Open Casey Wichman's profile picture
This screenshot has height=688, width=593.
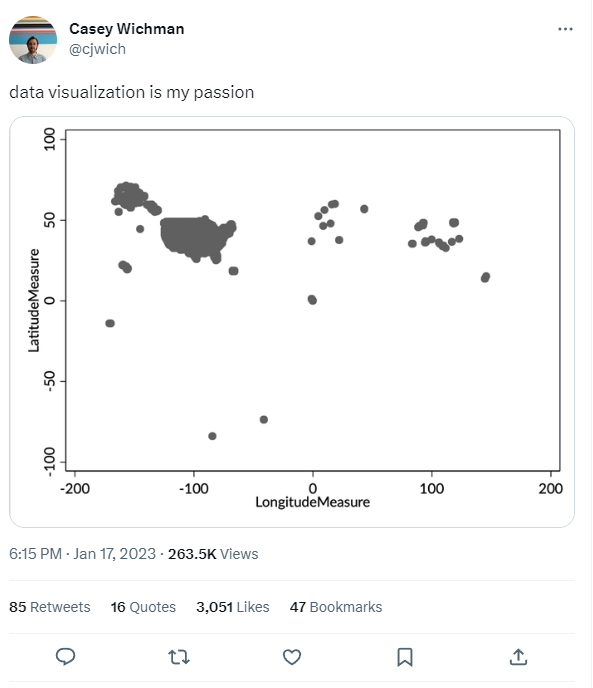click(x=33, y=40)
